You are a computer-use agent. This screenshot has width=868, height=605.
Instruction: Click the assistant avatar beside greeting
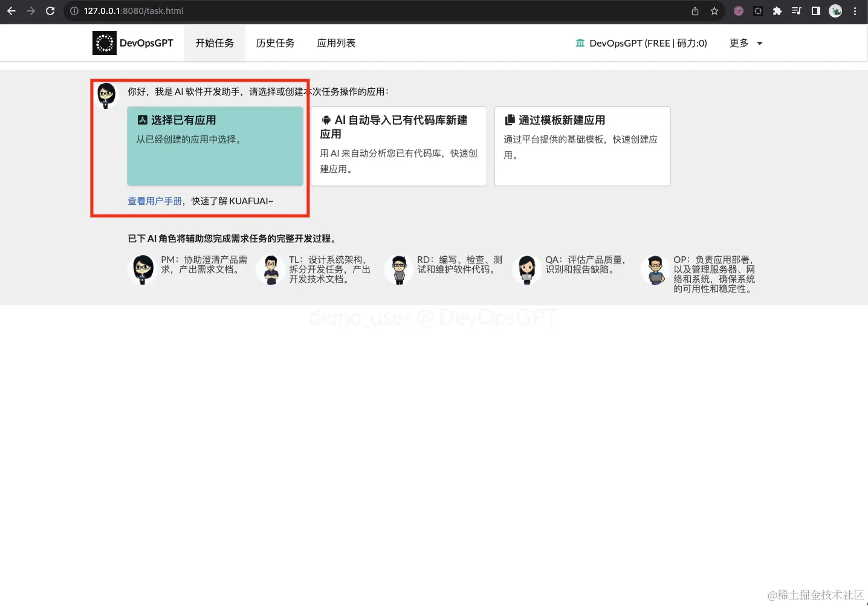[x=106, y=95]
